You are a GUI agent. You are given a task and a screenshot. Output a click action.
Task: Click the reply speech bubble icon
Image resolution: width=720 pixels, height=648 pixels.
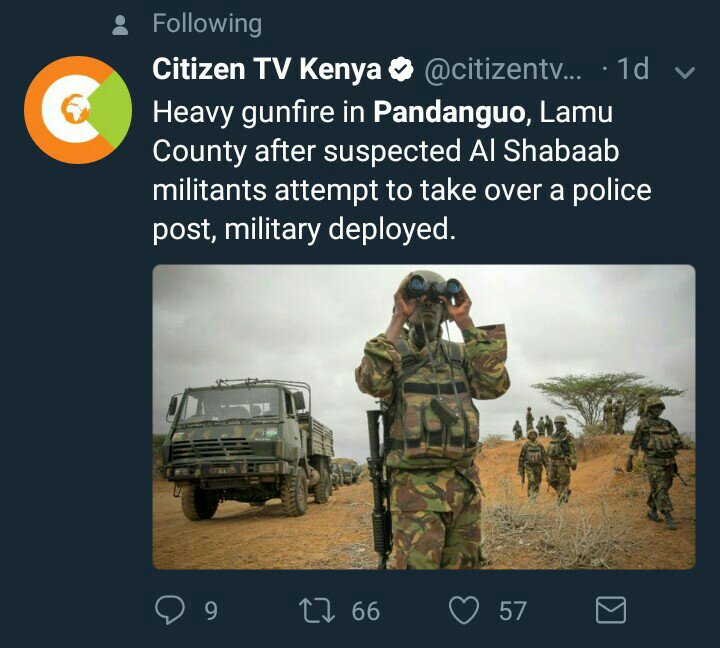(x=170, y=610)
